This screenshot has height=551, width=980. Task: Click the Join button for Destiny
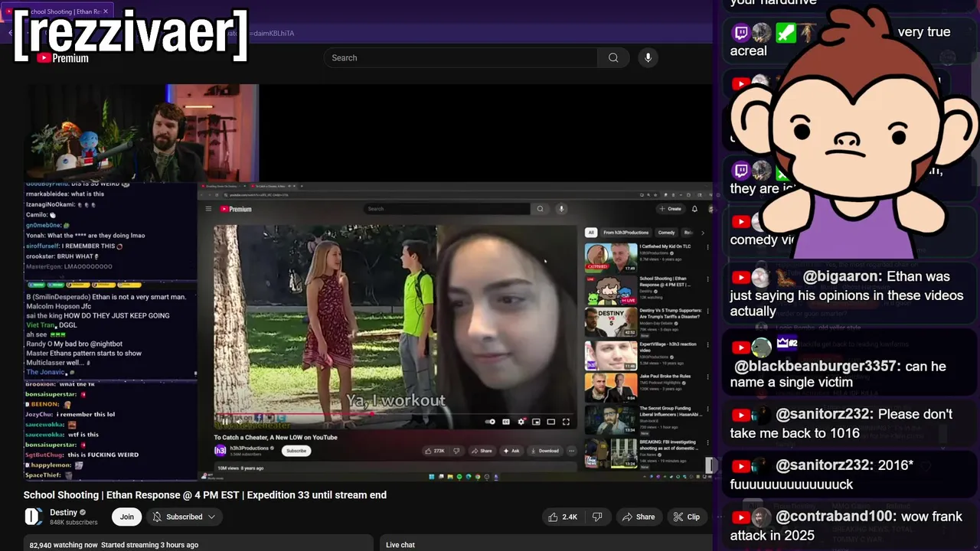(x=126, y=517)
